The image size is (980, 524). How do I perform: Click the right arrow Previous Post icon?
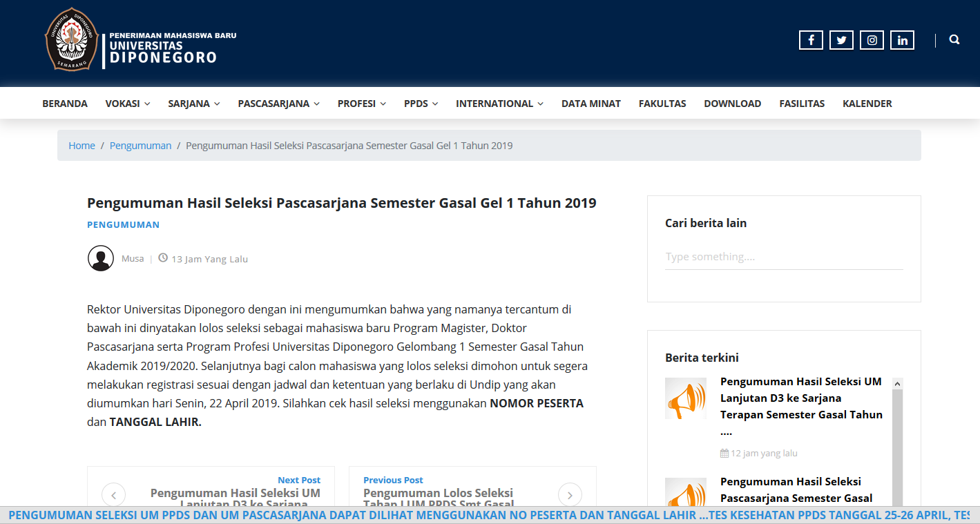click(570, 494)
